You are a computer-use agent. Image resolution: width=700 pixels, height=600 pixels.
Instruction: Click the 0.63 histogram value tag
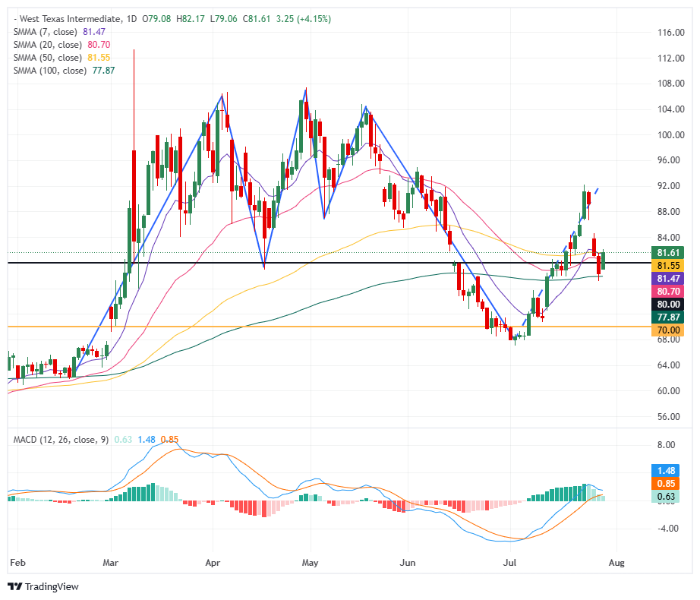click(666, 497)
